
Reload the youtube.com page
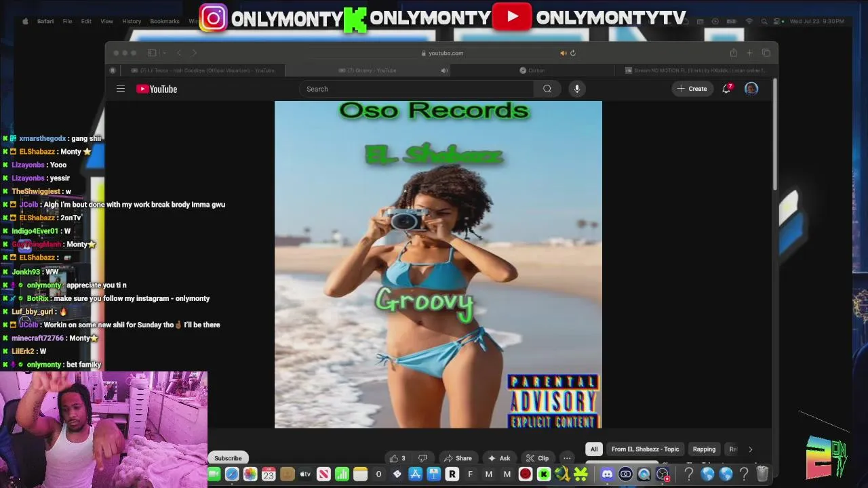573,53
